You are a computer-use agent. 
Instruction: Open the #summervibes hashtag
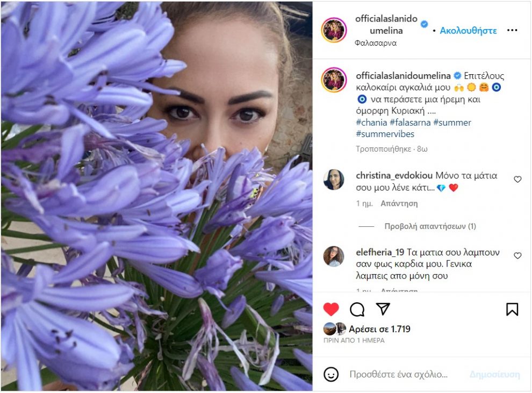(x=385, y=134)
